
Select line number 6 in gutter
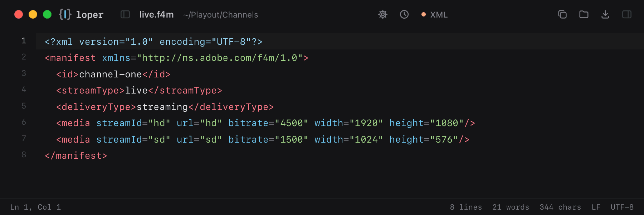coord(24,122)
